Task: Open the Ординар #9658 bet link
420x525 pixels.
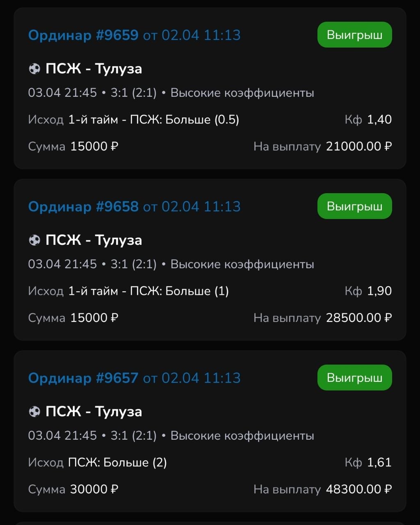Action: tap(83, 207)
